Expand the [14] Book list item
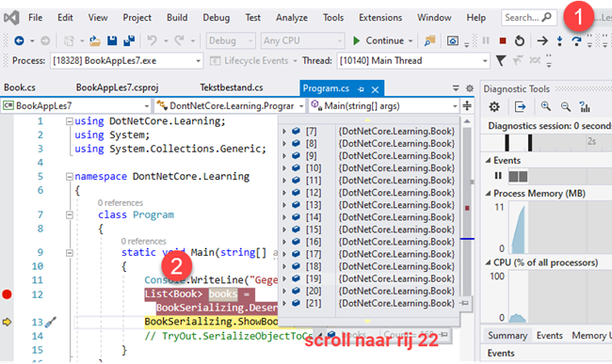 point(284,217)
